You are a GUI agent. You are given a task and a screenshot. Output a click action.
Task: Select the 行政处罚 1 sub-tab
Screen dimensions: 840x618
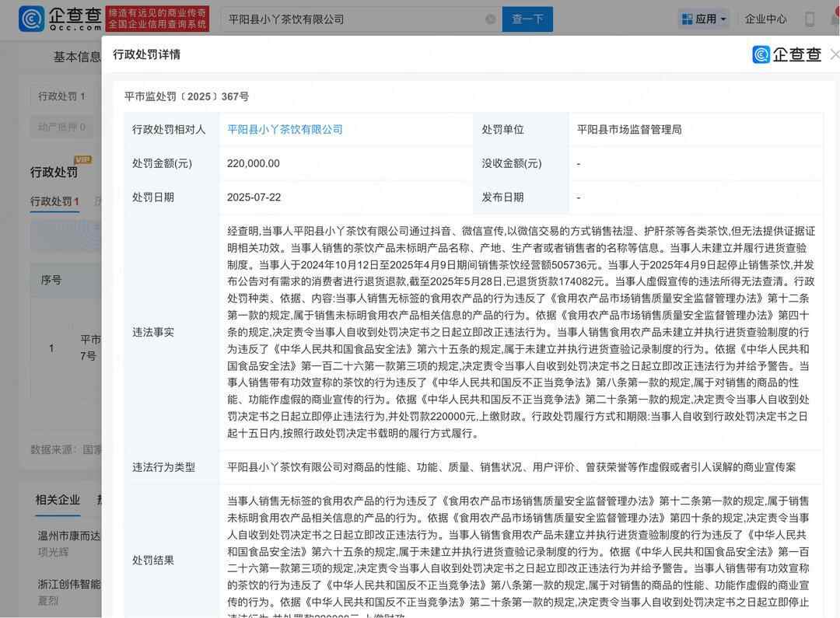point(54,201)
